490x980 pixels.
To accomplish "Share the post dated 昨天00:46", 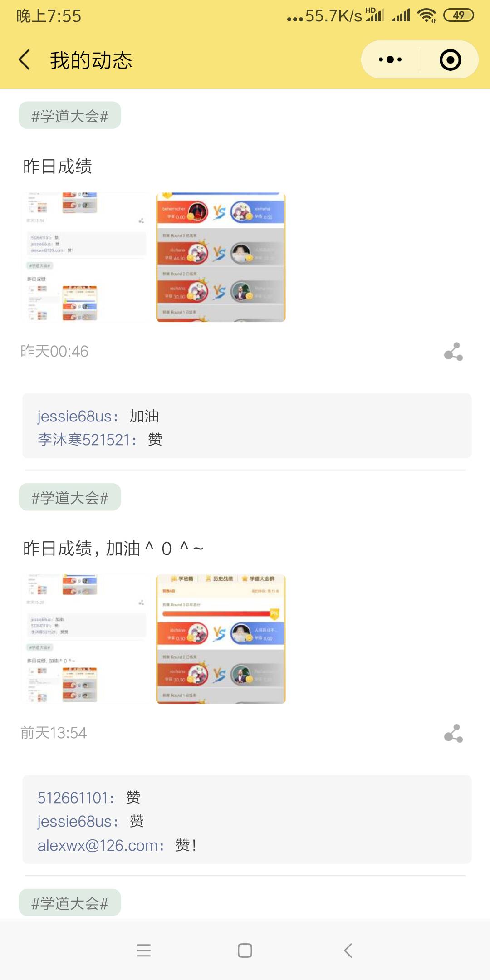I will point(453,352).
